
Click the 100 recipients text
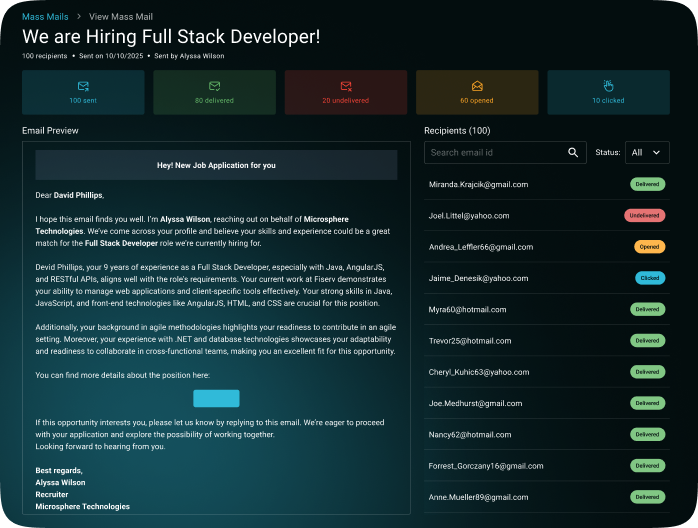pyautogui.click(x=45, y=56)
